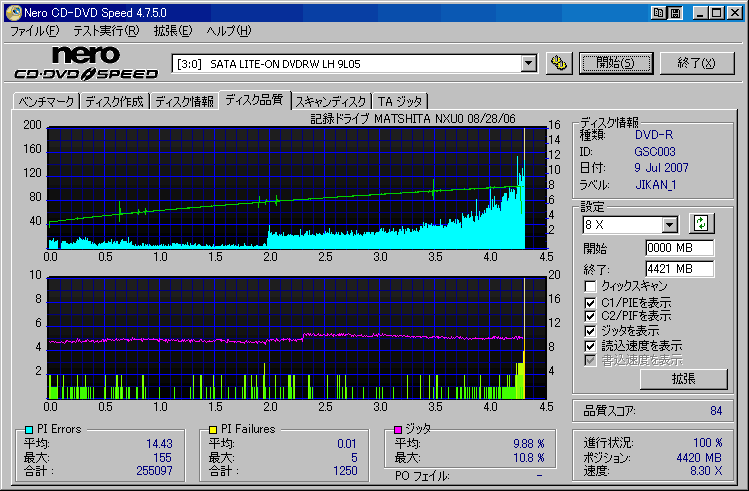Open the ヘルプ(H) menu
Image resolution: width=749 pixels, height=491 pixels.
tap(228, 31)
